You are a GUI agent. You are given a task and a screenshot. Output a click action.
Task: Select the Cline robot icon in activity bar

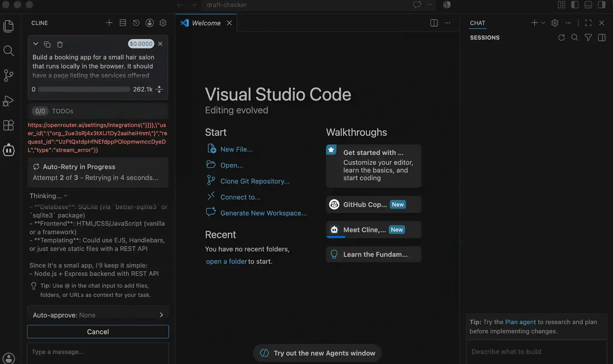point(8,150)
